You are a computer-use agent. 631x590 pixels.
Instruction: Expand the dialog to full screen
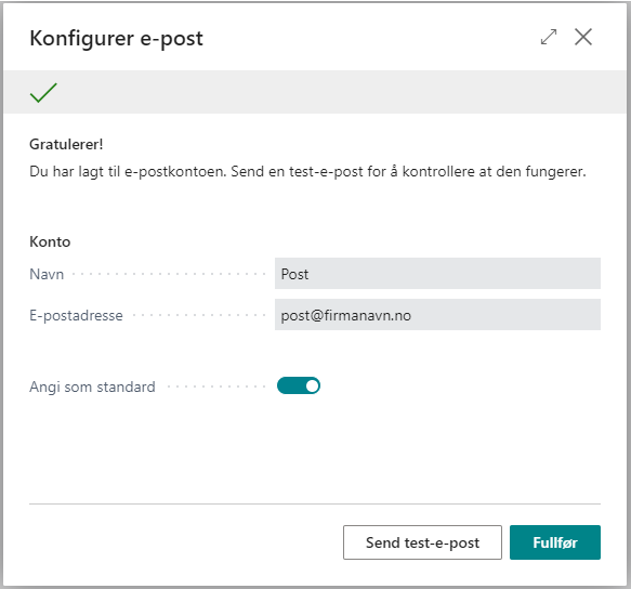click(548, 37)
